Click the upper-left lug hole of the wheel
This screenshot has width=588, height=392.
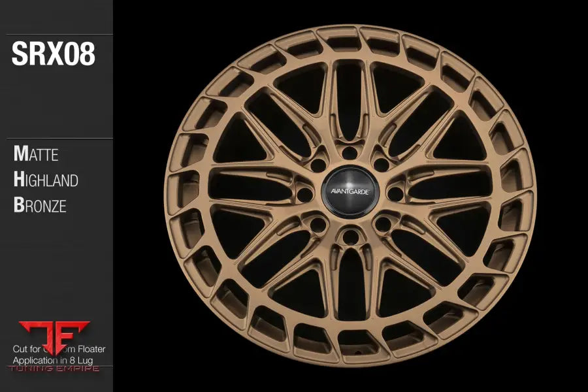coord(319,164)
